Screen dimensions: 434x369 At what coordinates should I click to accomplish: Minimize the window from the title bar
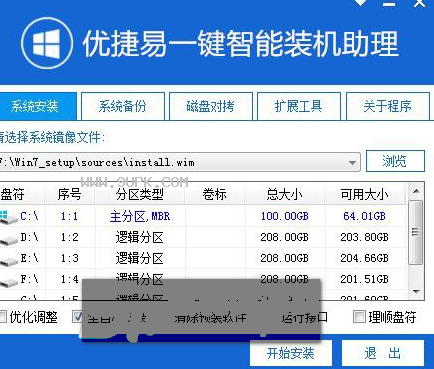[x=389, y=4]
